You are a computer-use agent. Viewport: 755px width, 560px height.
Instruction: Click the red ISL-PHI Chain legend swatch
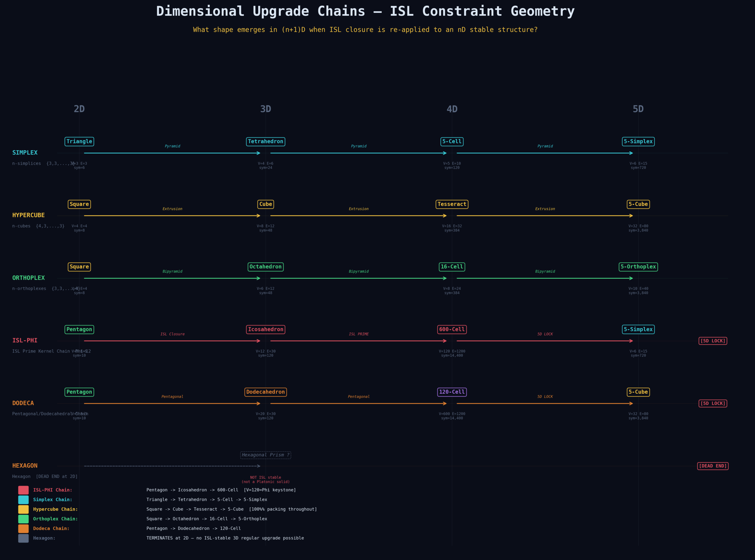click(23, 490)
